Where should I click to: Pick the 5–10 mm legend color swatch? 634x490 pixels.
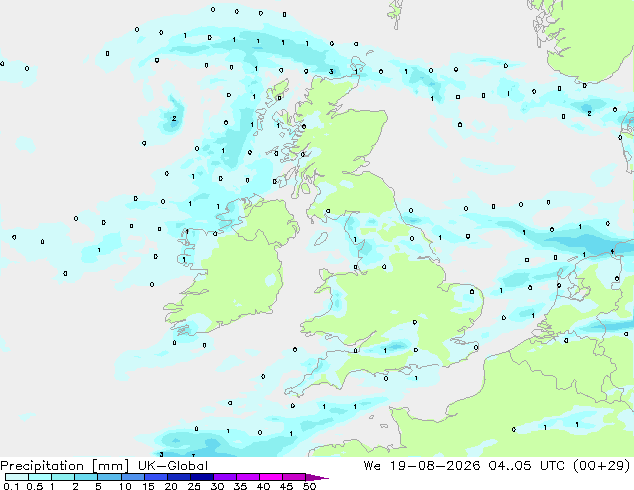coord(109,477)
